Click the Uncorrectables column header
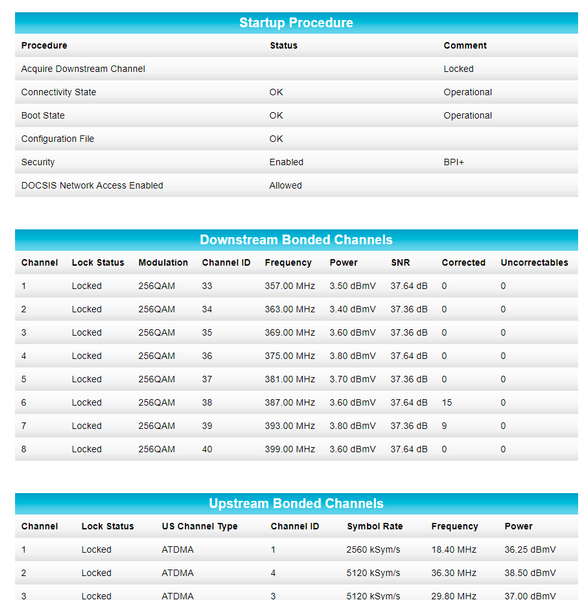 [x=534, y=262]
